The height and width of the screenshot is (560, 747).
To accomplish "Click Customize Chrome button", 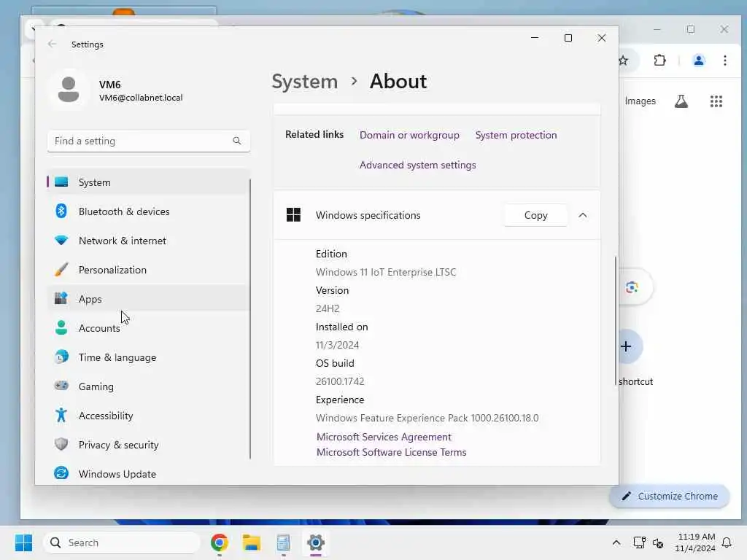I will pos(670,496).
